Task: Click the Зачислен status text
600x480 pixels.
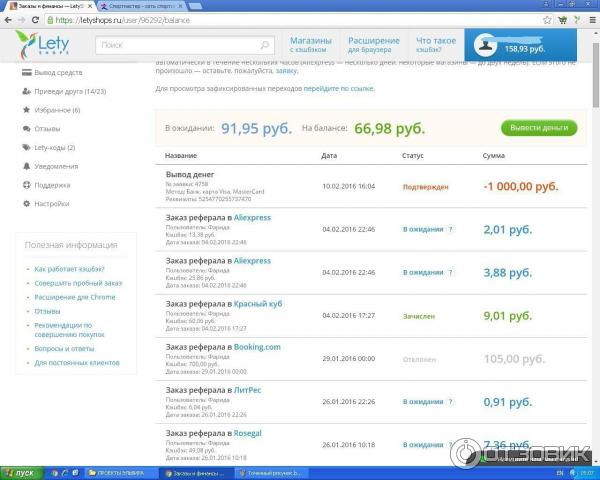Action: point(419,317)
